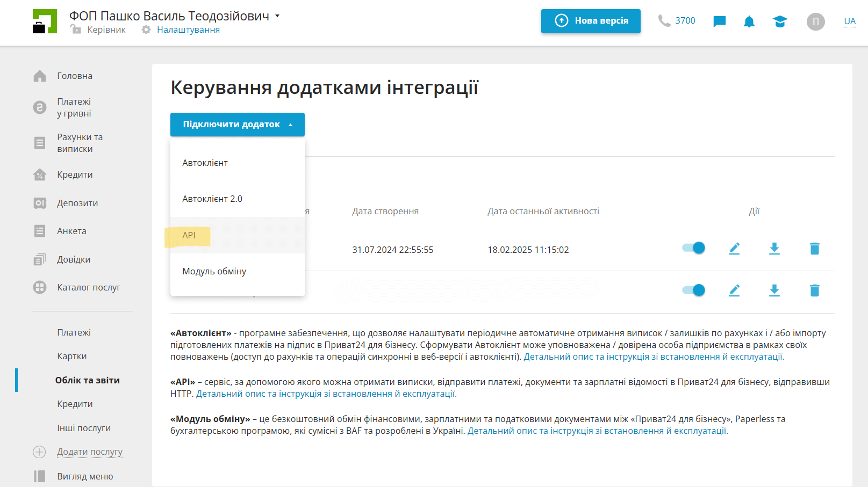Click the Додати послугу link

coord(90,452)
